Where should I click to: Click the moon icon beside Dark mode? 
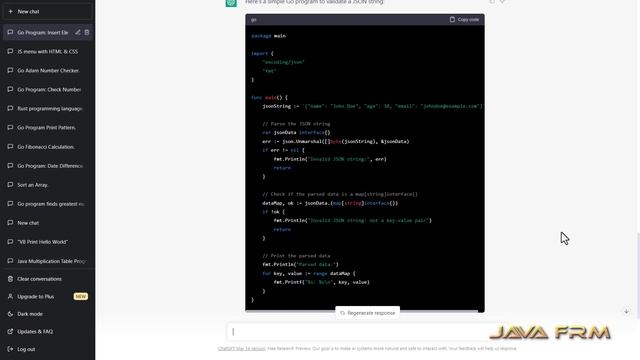tap(10, 314)
